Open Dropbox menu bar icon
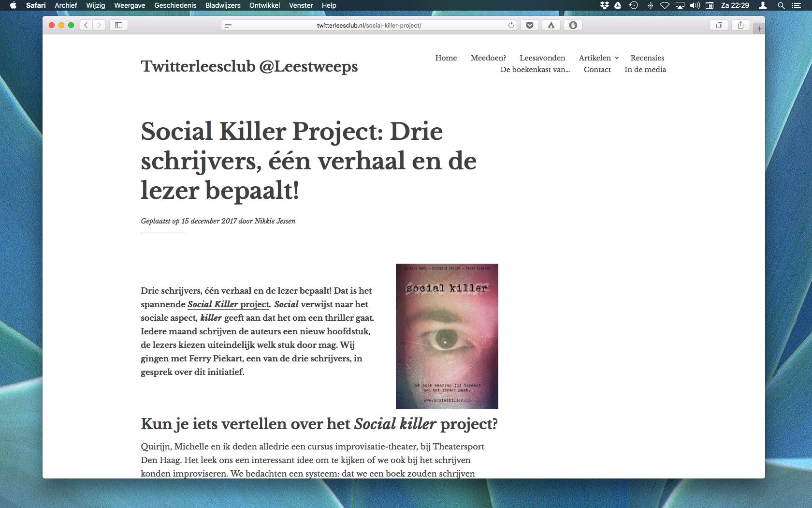 click(x=604, y=5)
